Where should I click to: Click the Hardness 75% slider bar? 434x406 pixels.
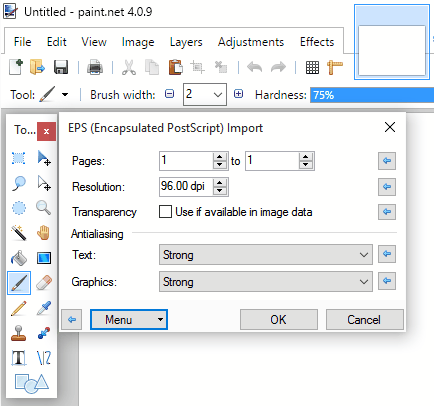(x=372, y=95)
